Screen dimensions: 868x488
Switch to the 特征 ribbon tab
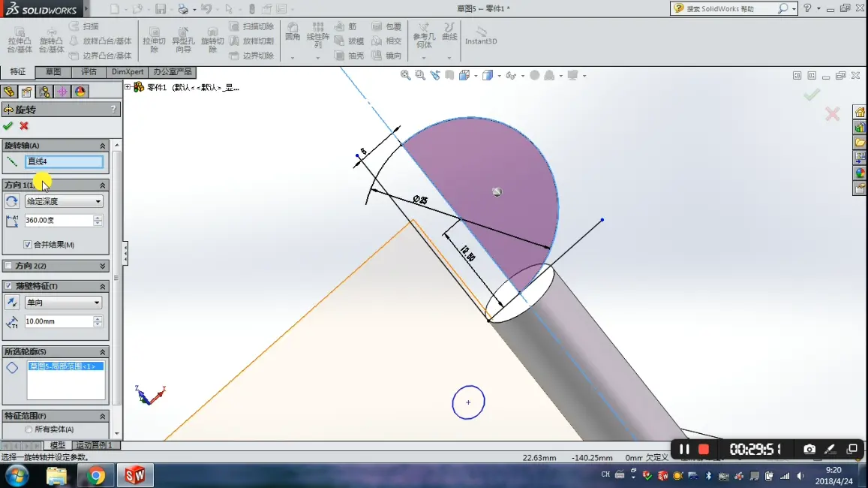pos(18,72)
